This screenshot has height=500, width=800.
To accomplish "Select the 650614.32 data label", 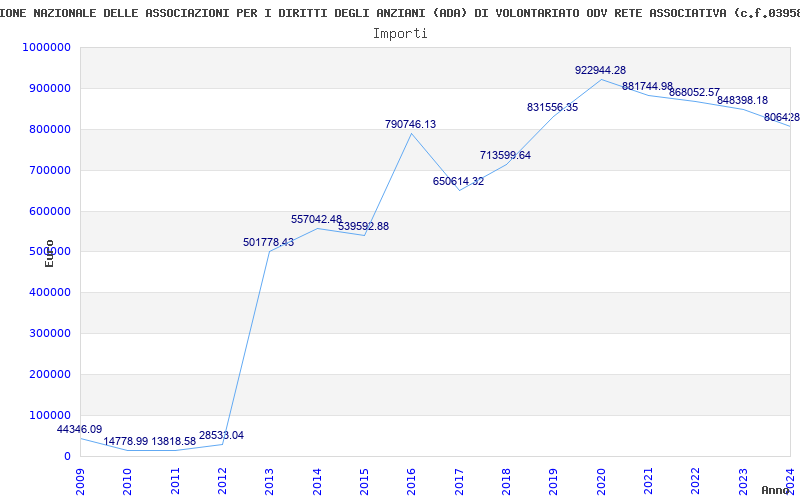I will click(x=458, y=181).
